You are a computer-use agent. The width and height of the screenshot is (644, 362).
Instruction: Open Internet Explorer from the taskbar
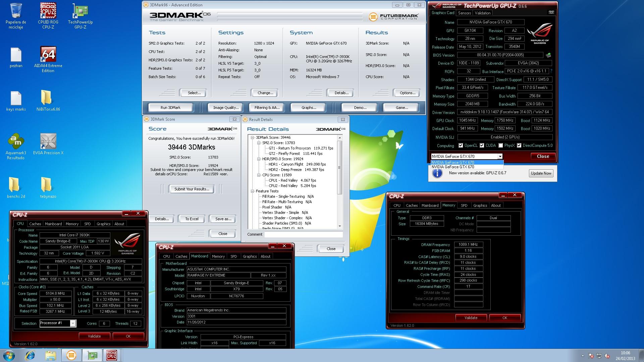30,355
